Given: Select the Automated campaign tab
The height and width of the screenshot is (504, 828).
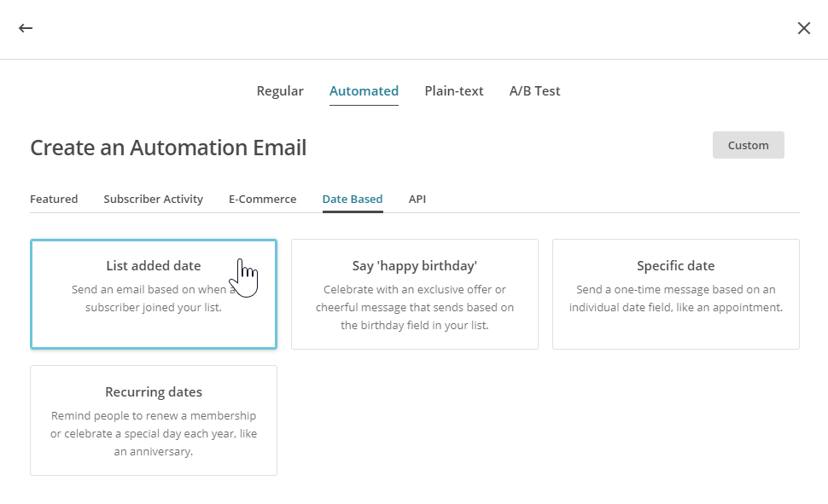Looking at the screenshot, I should 364,91.
